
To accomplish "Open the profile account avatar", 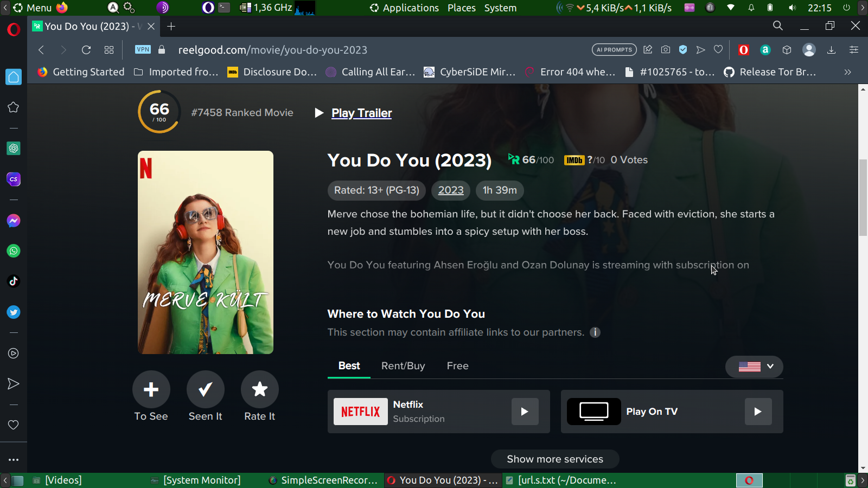I will tap(809, 50).
